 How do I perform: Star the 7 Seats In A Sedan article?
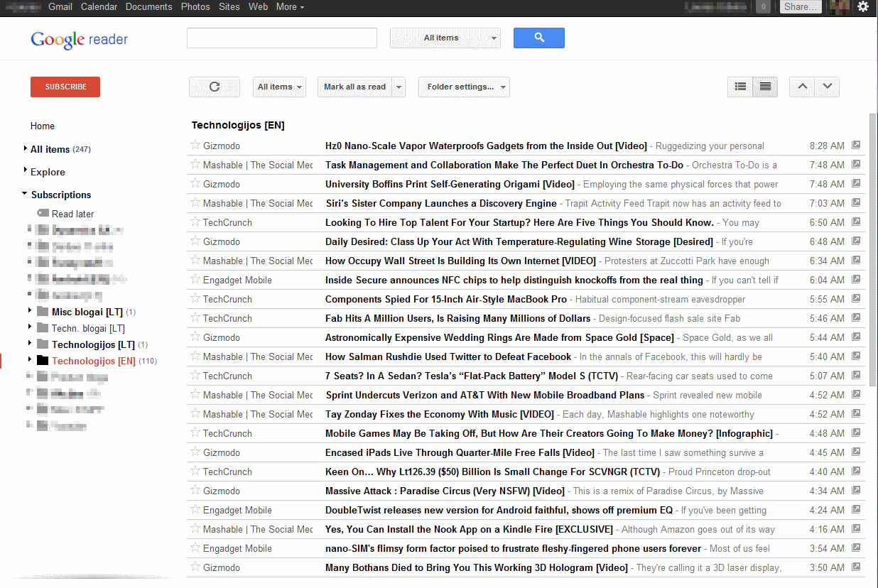(x=195, y=375)
